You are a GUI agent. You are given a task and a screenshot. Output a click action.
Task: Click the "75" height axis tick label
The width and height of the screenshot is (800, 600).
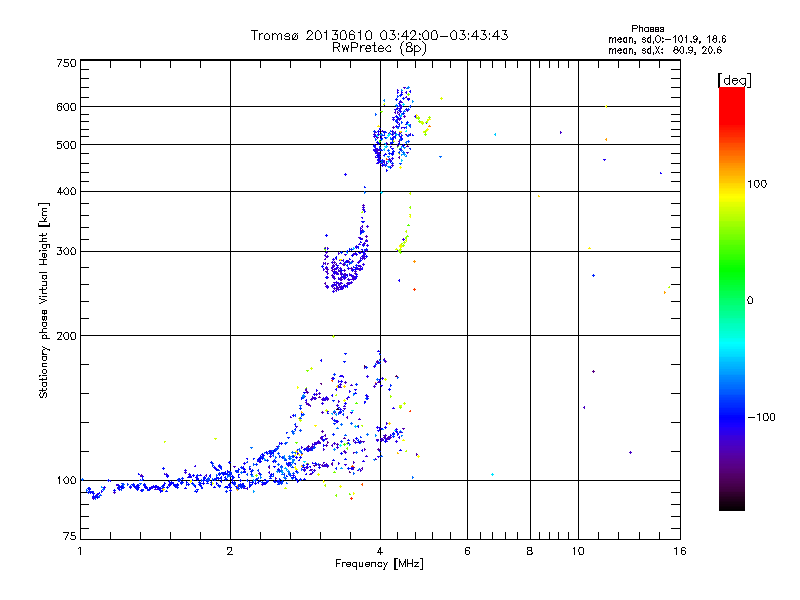tap(70, 536)
